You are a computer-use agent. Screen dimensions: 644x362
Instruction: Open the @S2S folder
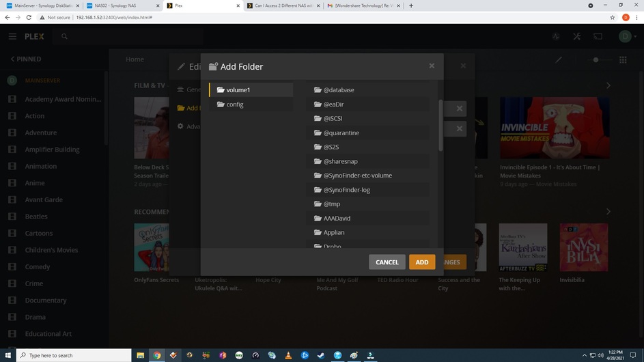click(367, 147)
